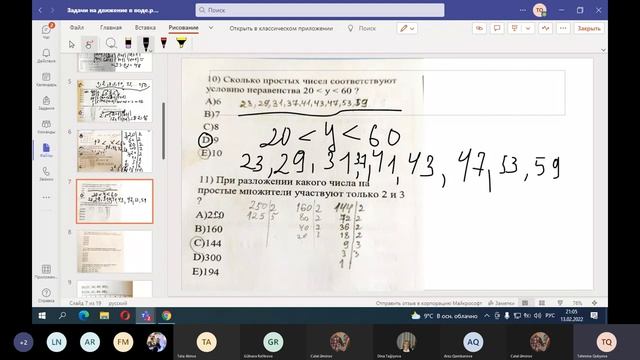Click the русский language status indicator
This screenshot has height=360, width=640.
pos(118,303)
